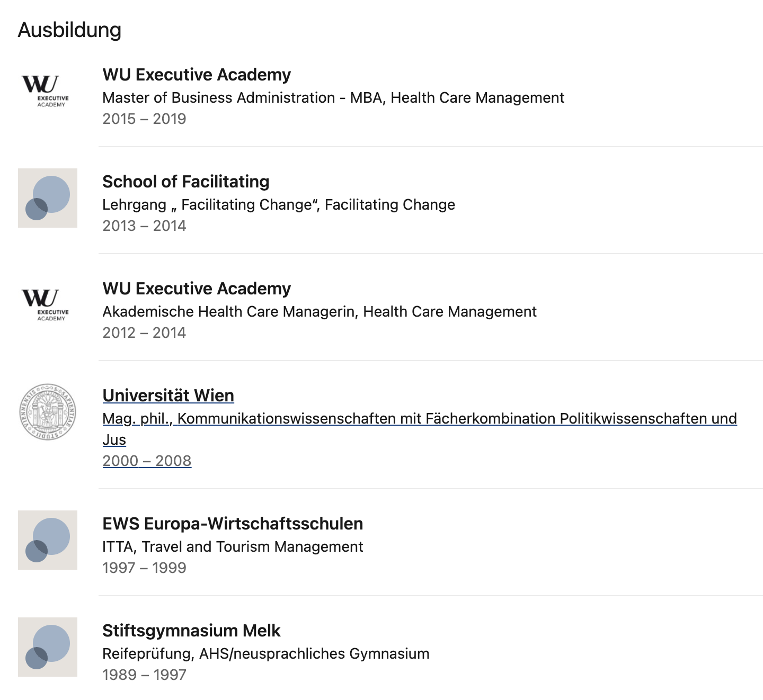Click the EWS Europa-Wirtschaftsschulen placeholder logo
This screenshot has height=700, width=763.
(x=48, y=540)
